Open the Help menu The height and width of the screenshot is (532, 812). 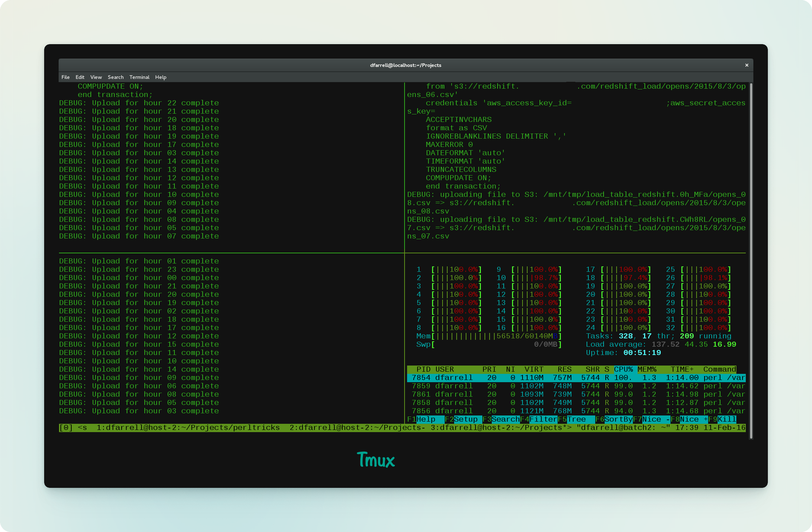[161, 77]
